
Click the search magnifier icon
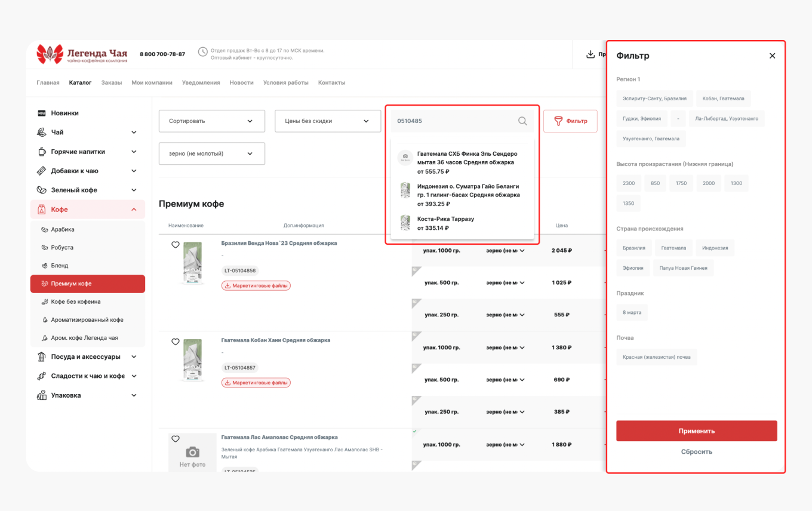522,121
